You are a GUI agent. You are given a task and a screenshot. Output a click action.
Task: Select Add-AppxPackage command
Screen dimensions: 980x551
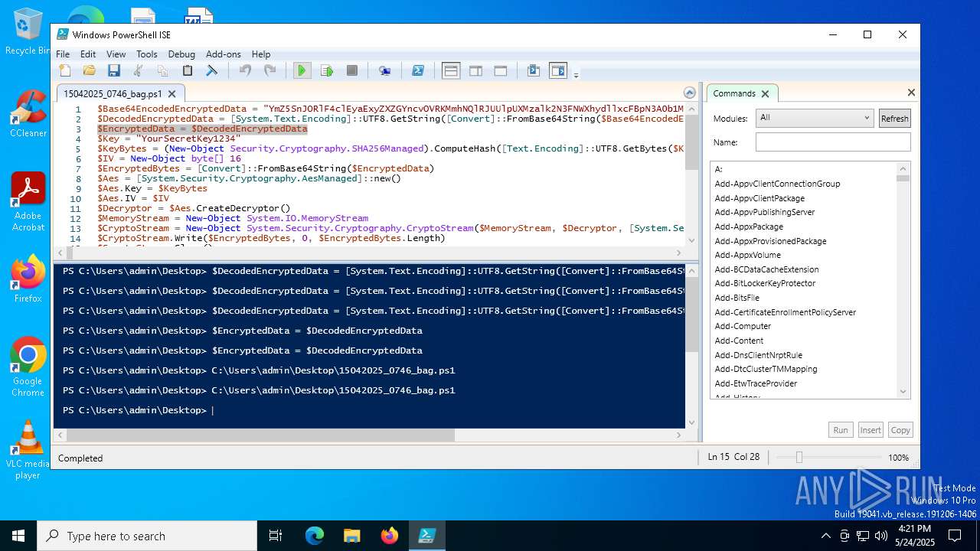(749, 227)
